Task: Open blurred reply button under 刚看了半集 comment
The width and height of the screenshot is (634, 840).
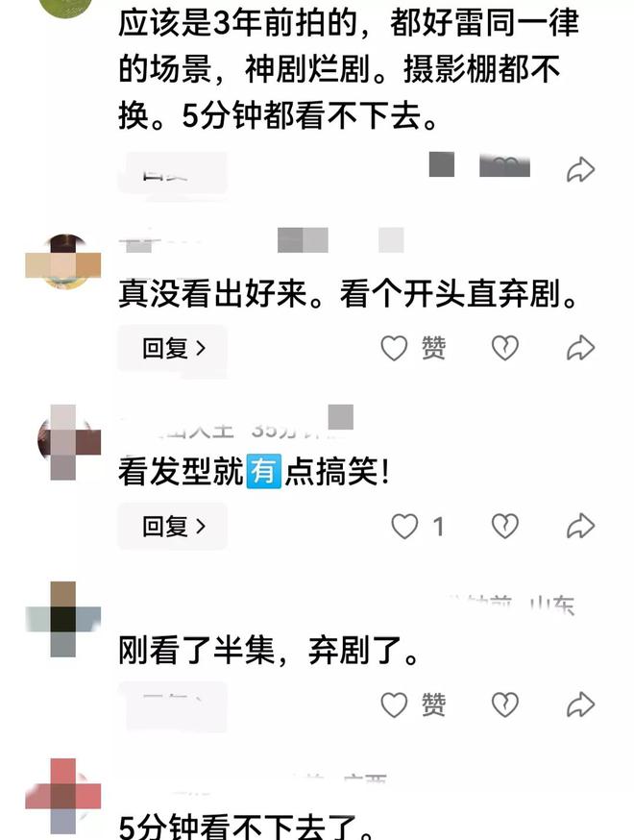Action: [172, 704]
